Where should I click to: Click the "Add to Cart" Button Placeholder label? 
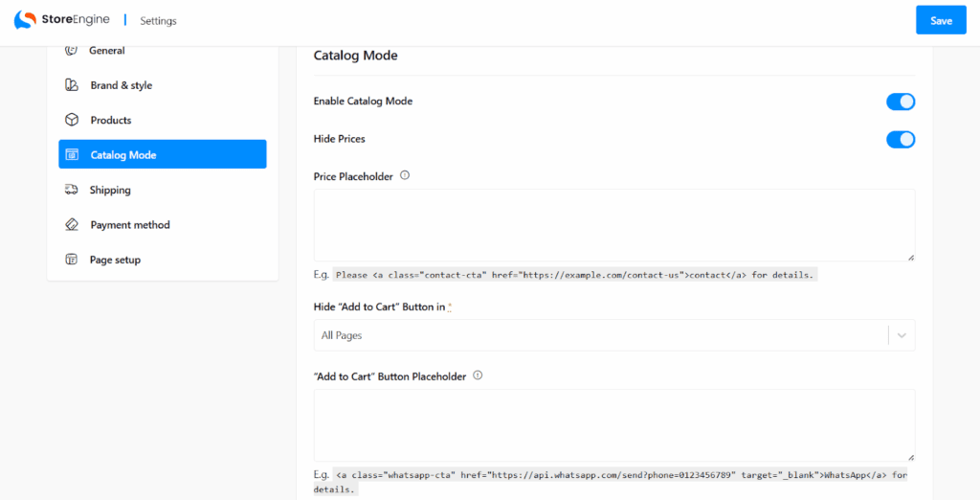click(390, 376)
